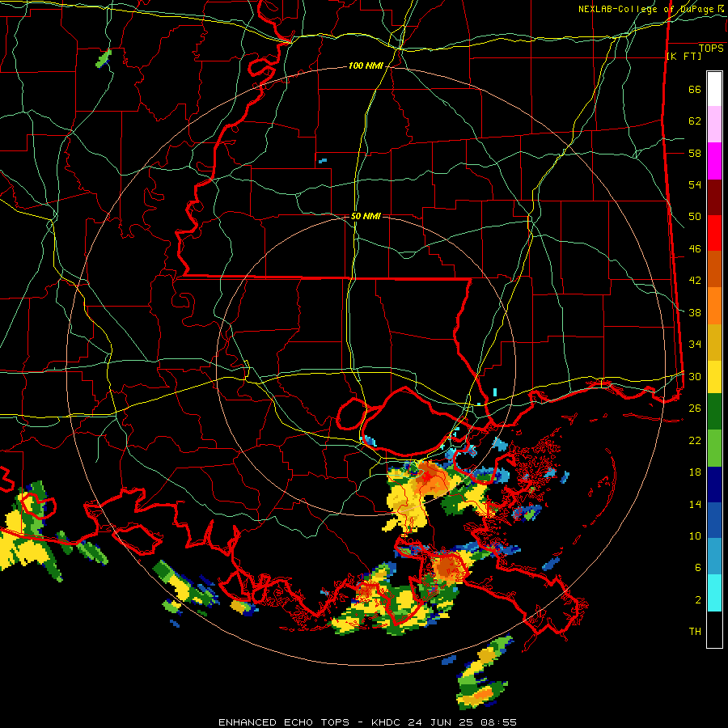Click the 62 legend value
This screenshot has width=728, height=728.
695,121
